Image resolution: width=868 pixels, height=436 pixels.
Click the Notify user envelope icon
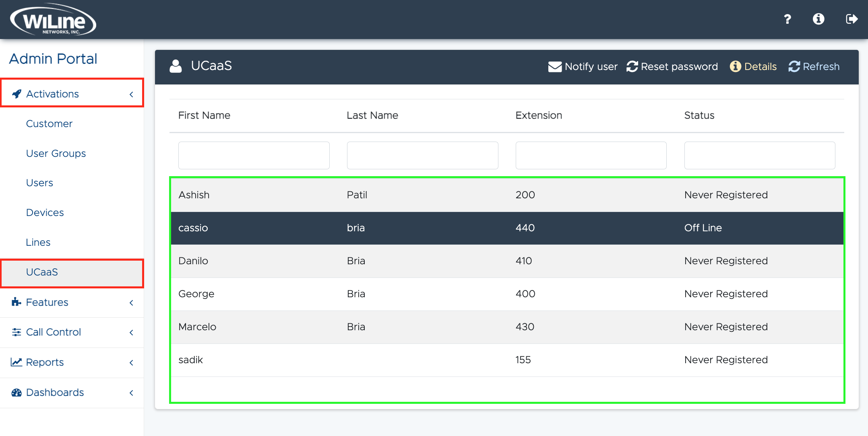click(555, 67)
